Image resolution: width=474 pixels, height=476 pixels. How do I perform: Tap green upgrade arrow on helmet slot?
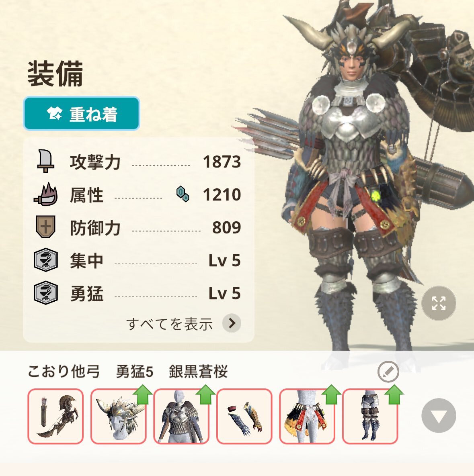tap(142, 394)
